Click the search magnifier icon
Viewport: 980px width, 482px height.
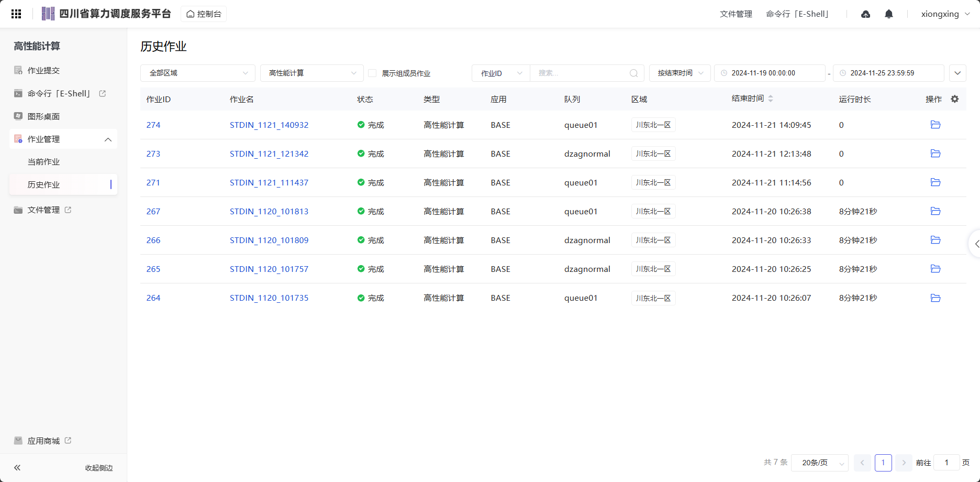[633, 73]
